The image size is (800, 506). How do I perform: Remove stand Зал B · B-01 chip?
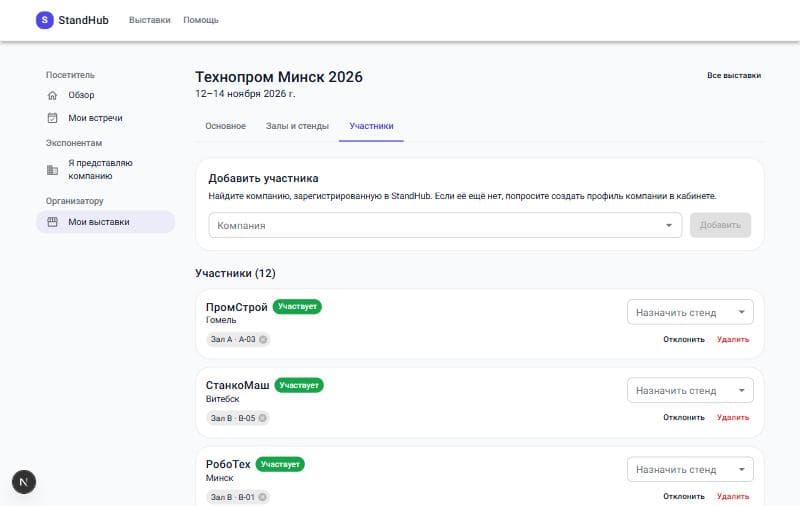262,497
